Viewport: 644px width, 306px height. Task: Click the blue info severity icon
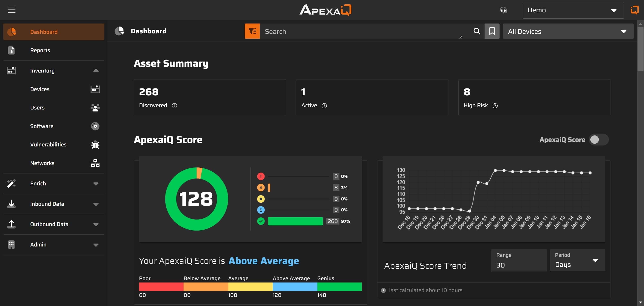coord(261,210)
